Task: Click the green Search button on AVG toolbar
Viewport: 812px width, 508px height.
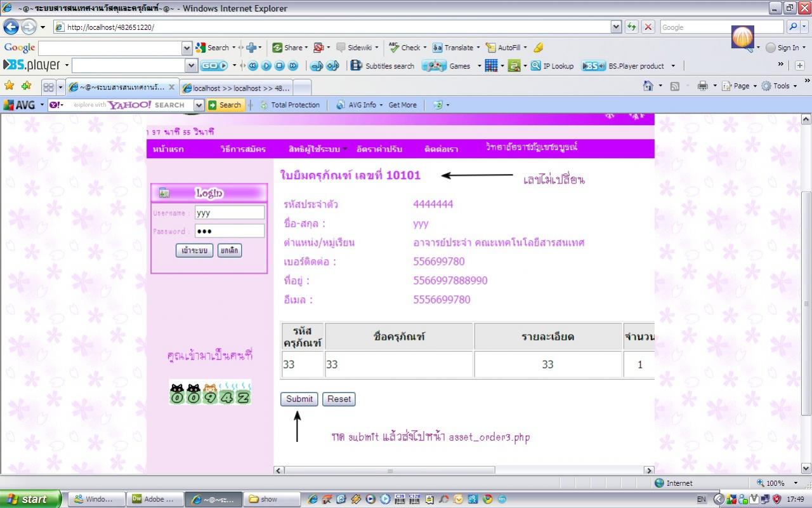Action: pos(225,105)
